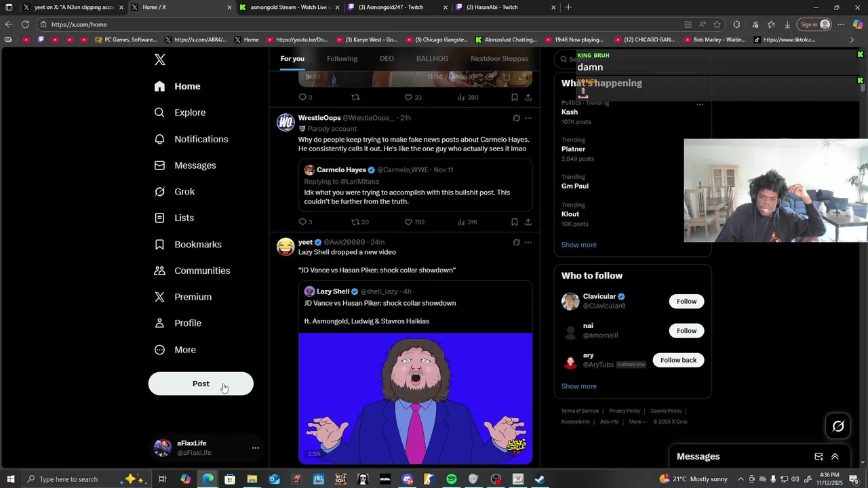This screenshot has height=488, width=868.
Task: Open browser downloads icon
Action: 787,24
